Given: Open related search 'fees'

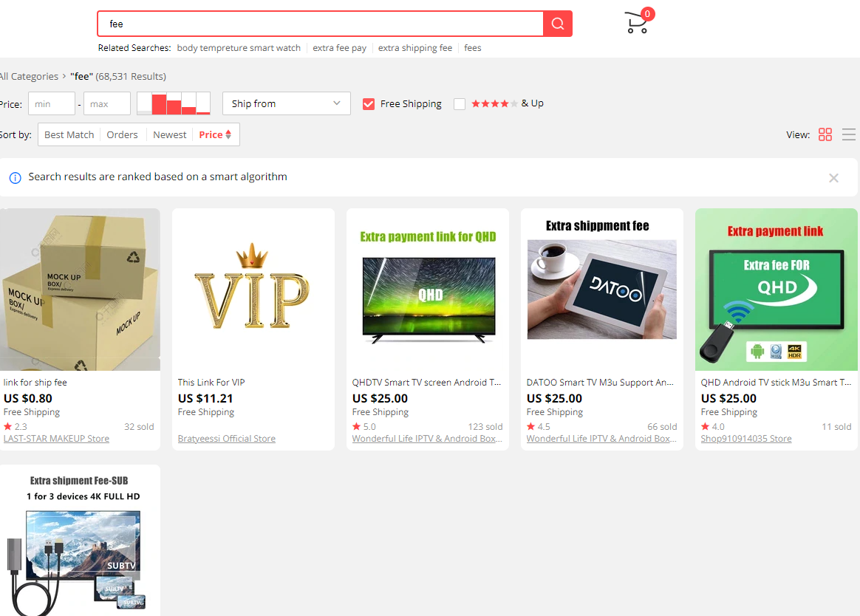Looking at the screenshot, I should [473, 48].
